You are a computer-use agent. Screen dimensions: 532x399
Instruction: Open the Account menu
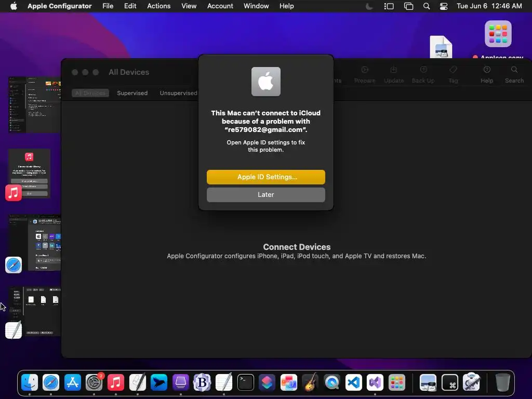(220, 6)
